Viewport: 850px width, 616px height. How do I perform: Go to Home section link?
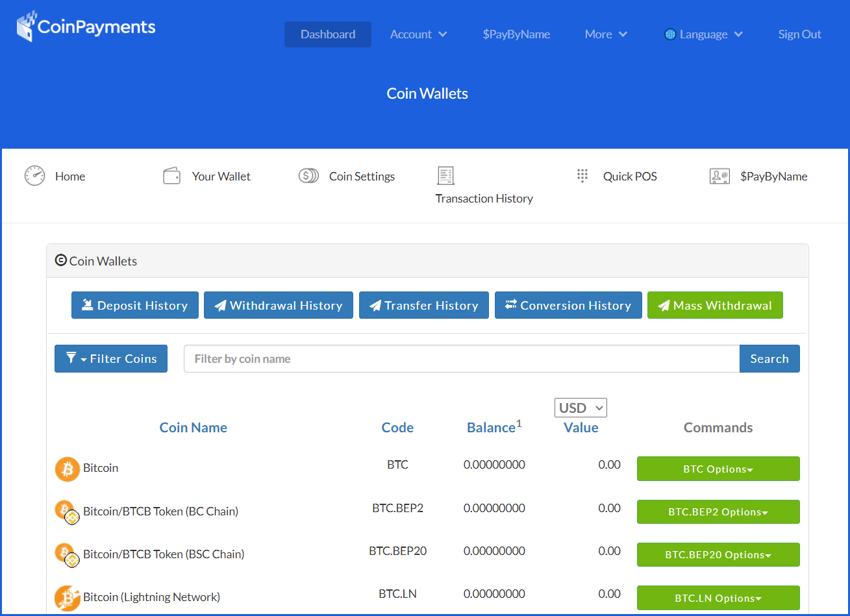(70, 177)
